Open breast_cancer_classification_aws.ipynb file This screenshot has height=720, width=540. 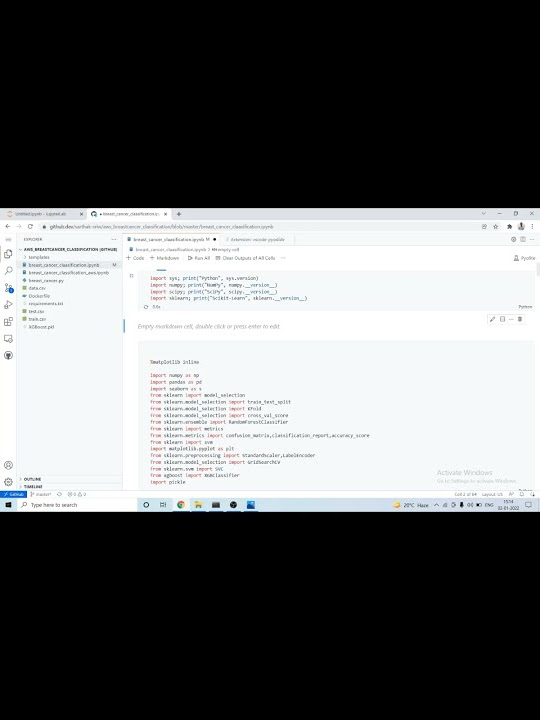[x=68, y=273]
